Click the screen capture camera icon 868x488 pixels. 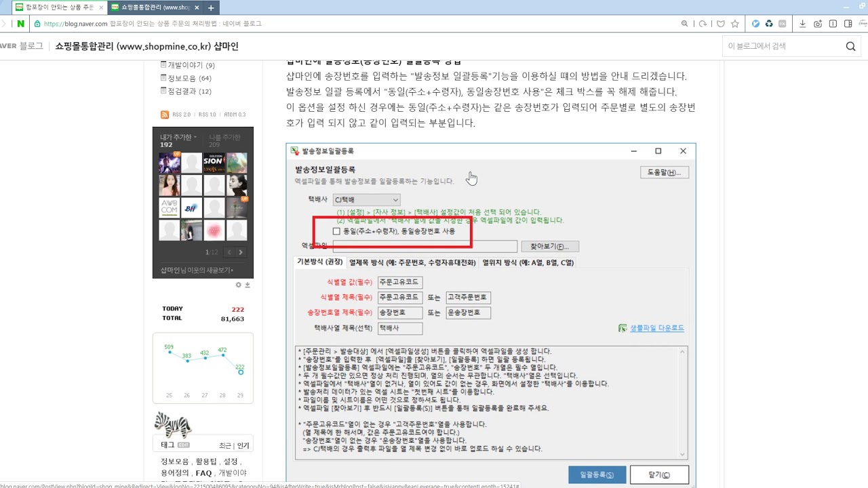(x=818, y=24)
